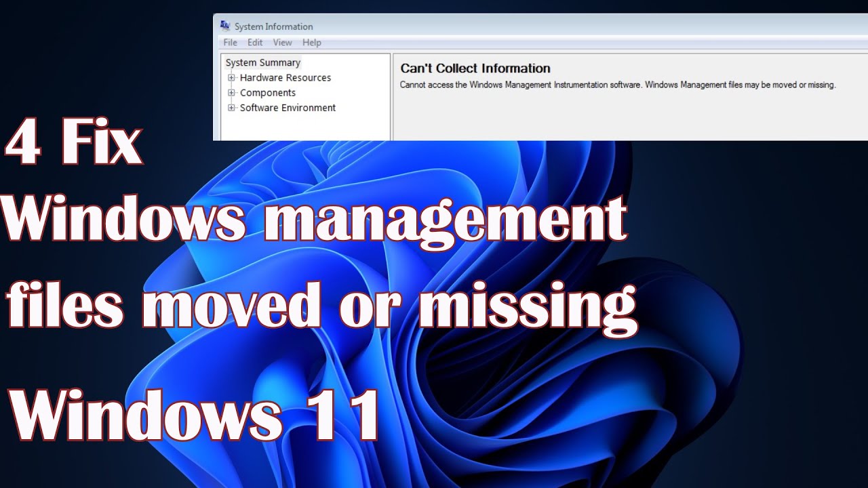Click the Windows Management Instrumentation error message
This screenshot has height=488, width=868.
pyautogui.click(x=618, y=85)
